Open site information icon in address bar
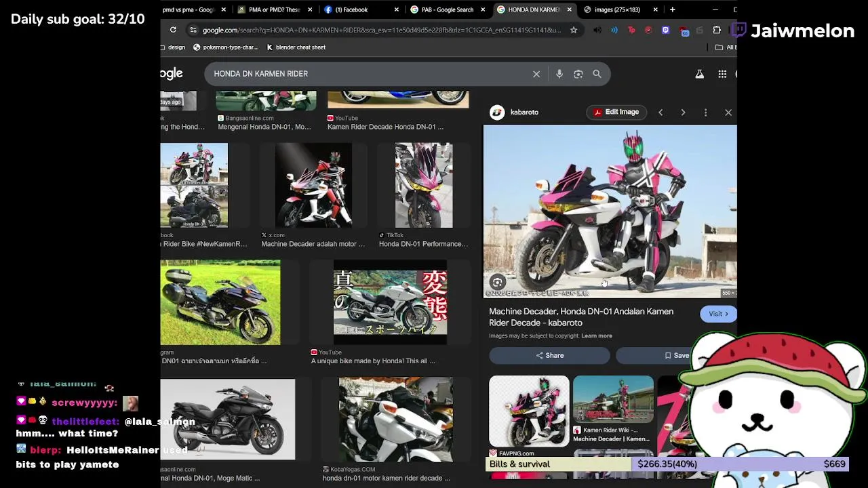This screenshot has height=488, width=868. [193, 30]
